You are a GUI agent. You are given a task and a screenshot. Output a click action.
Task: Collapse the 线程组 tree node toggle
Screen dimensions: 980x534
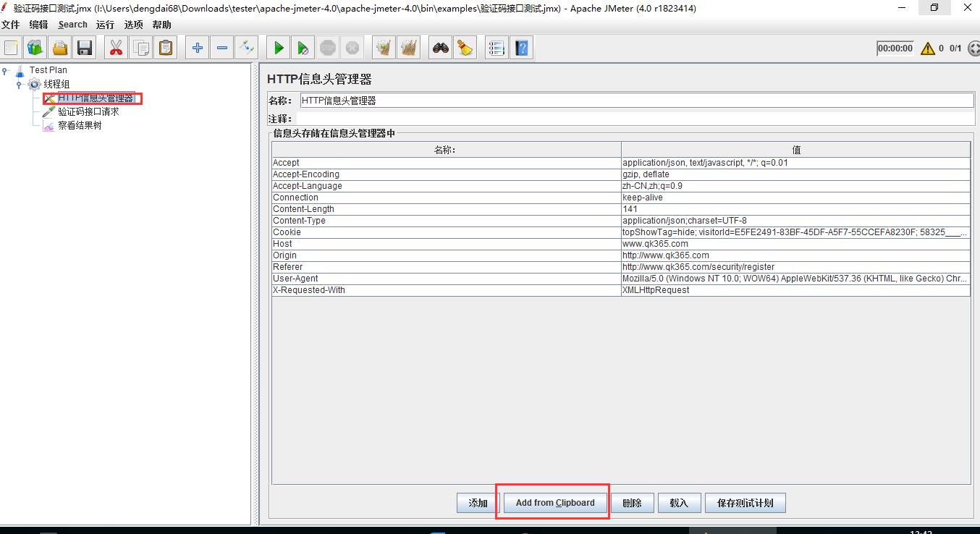[20, 84]
